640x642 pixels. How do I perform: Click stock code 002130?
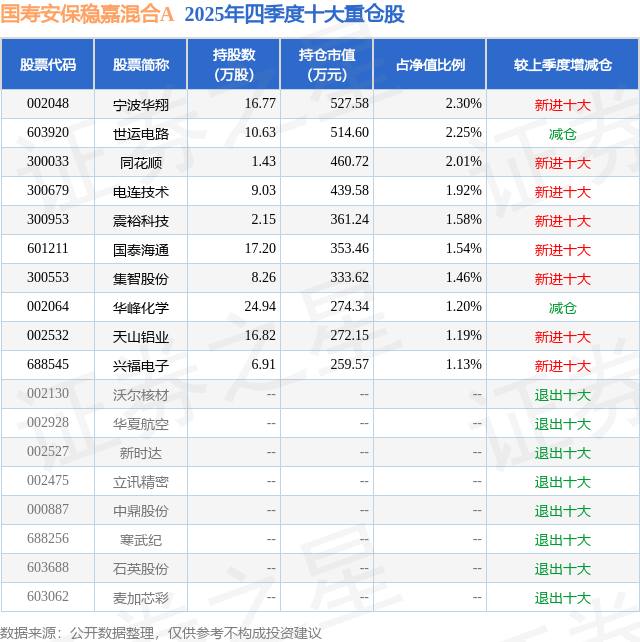click(x=47, y=394)
